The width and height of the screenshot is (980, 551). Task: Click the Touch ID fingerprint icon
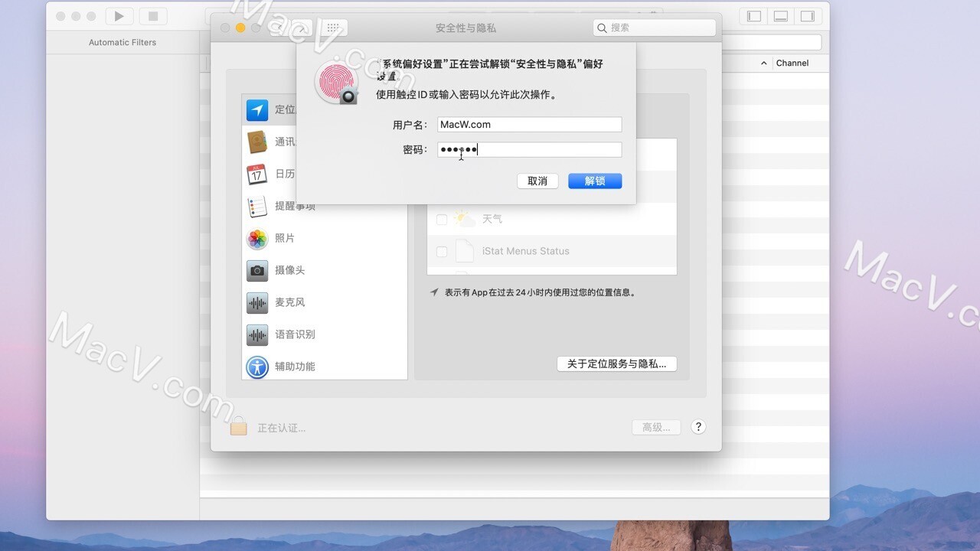point(336,83)
